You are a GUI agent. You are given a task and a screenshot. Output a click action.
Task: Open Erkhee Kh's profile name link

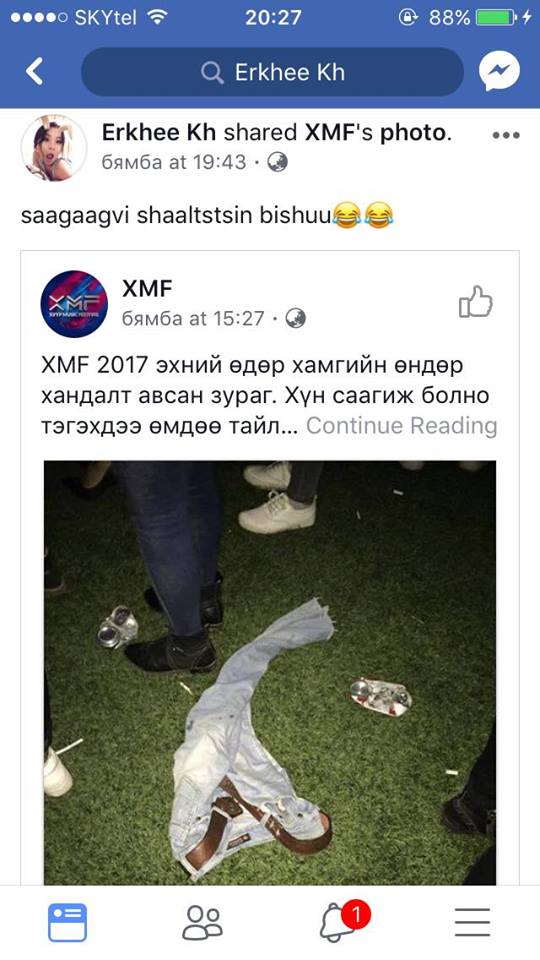pos(159,133)
